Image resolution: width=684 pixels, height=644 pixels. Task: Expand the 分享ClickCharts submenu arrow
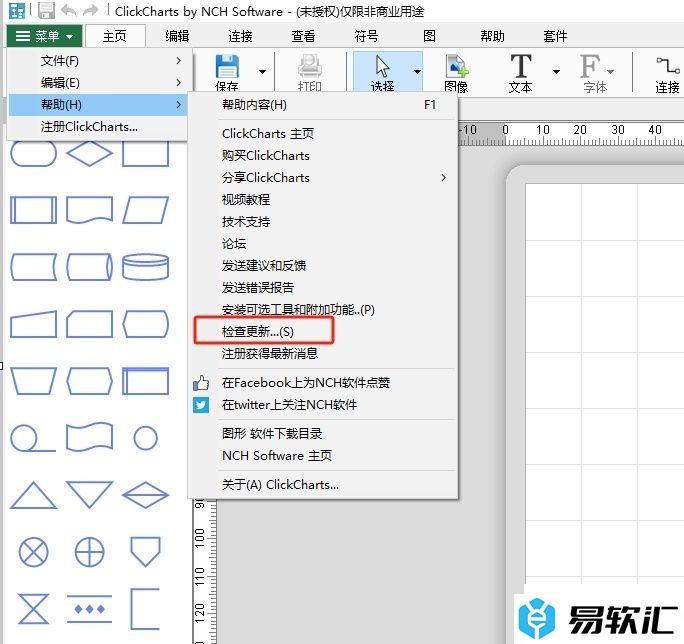click(x=444, y=178)
